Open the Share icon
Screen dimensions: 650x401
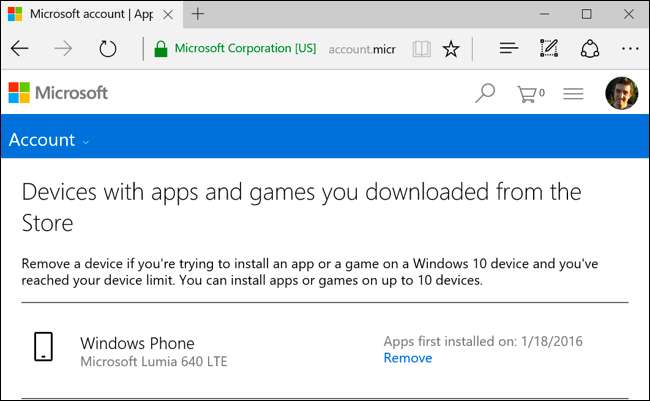[589, 48]
